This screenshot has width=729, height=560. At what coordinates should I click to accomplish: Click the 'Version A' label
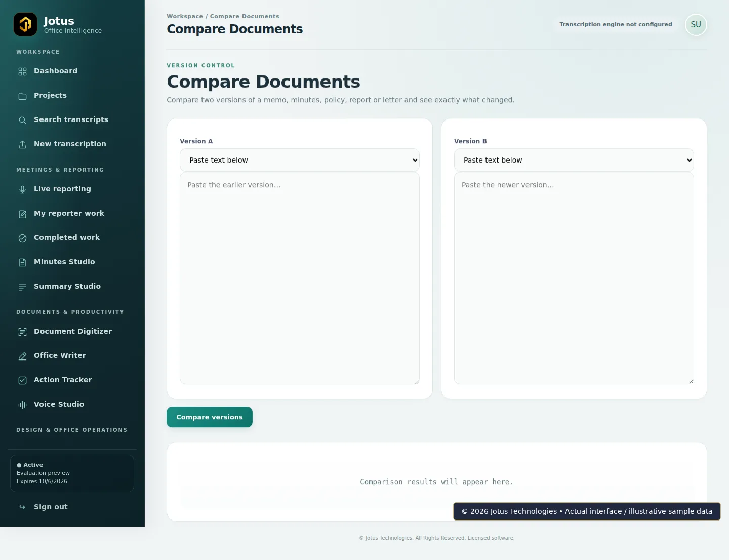(x=196, y=141)
